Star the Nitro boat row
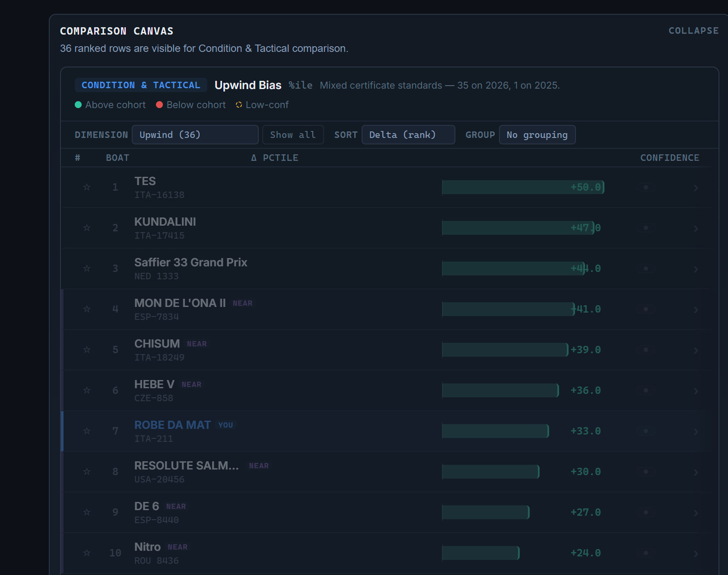The width and height of the screenshot is (728, 575). click(87, 553)
